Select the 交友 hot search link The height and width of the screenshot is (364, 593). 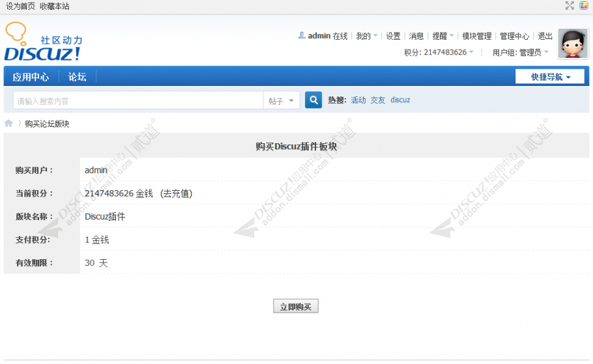(x=378, y=100)
